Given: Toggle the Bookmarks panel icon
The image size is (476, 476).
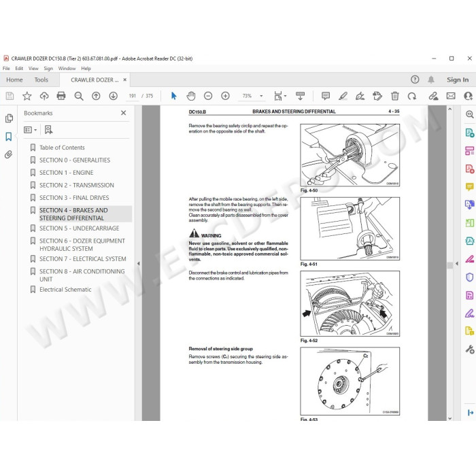Looking at the screenshot, I should (8, 137).
